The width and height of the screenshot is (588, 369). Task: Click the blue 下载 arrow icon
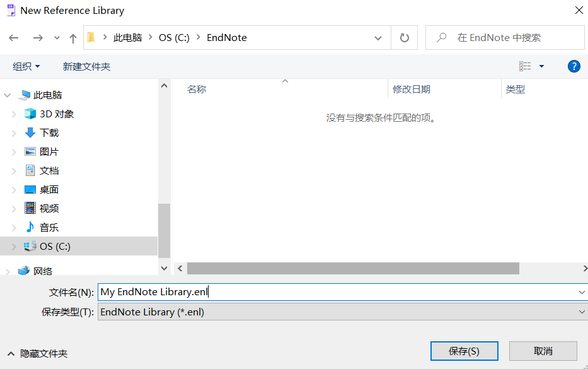tap(30, 132)
